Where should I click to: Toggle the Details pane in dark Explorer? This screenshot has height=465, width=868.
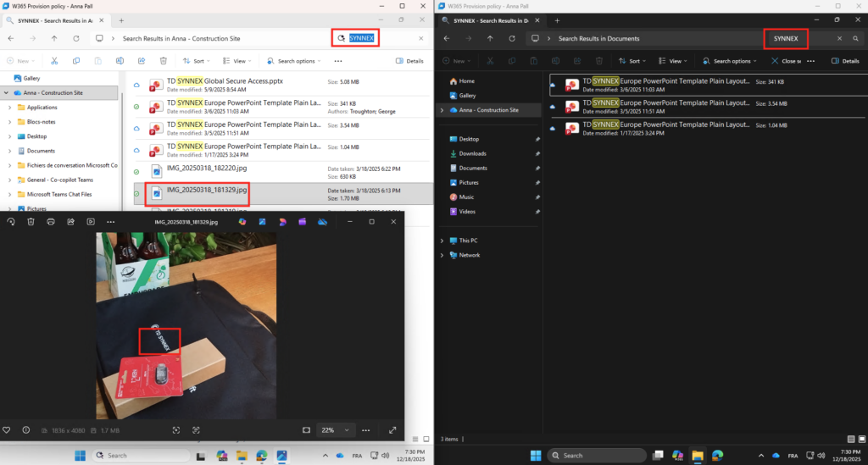[x=845, y=61]
